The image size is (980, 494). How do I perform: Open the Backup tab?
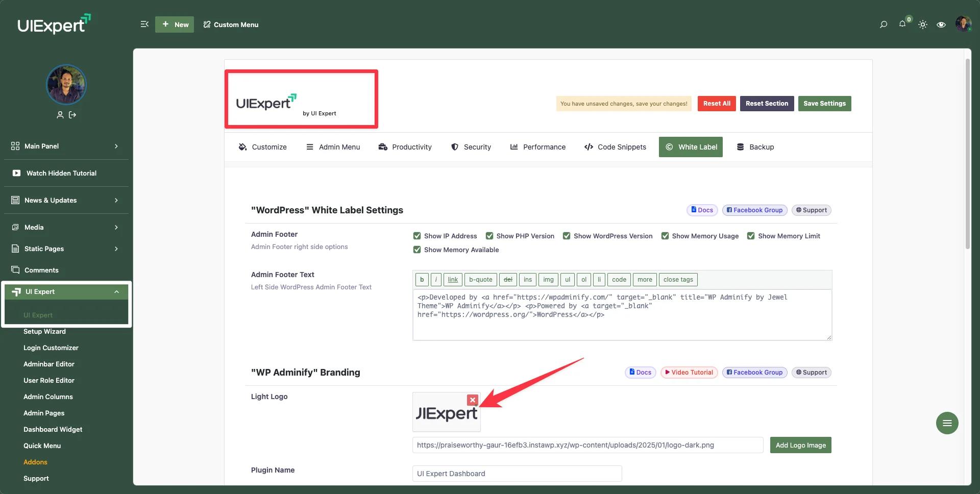[755, 147]
